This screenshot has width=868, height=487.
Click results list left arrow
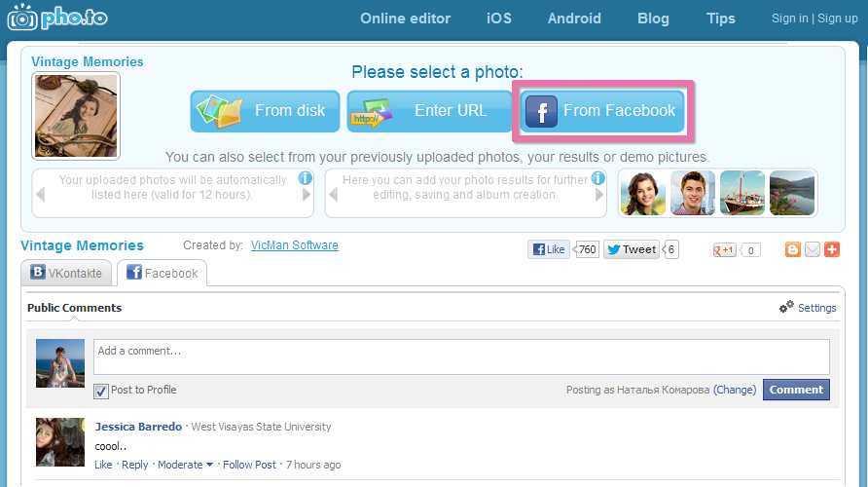pos(333,195)
